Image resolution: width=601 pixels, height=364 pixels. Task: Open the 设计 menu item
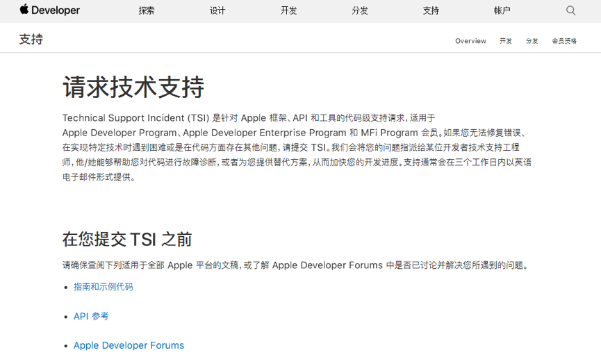tap(217, 10)
